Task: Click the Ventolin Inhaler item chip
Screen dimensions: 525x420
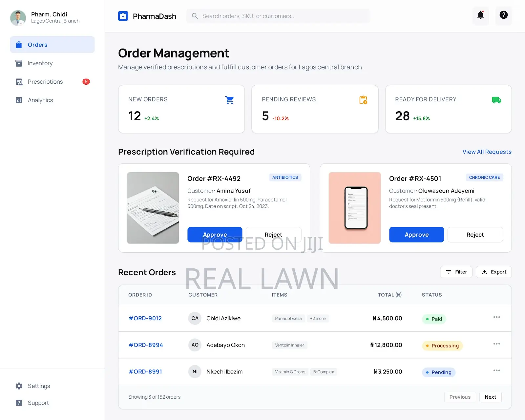Action: coord(289,345)
